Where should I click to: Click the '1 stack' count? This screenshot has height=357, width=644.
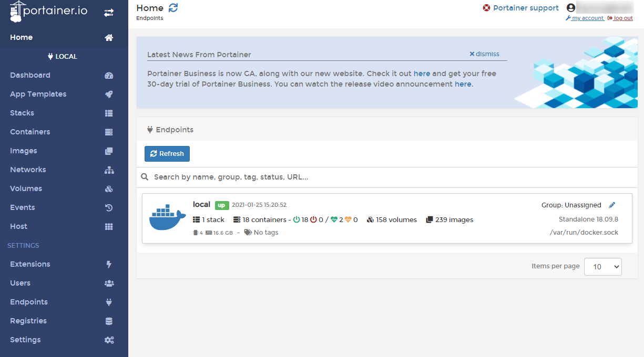click(x=209, y=220)
